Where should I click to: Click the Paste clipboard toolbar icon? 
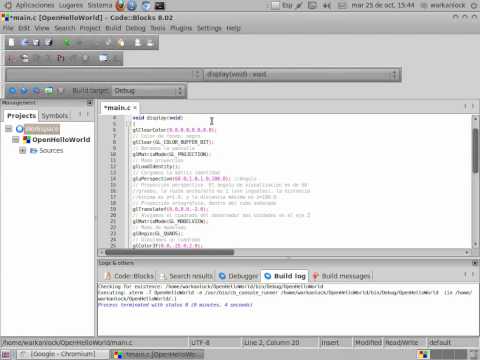[121, 43]
